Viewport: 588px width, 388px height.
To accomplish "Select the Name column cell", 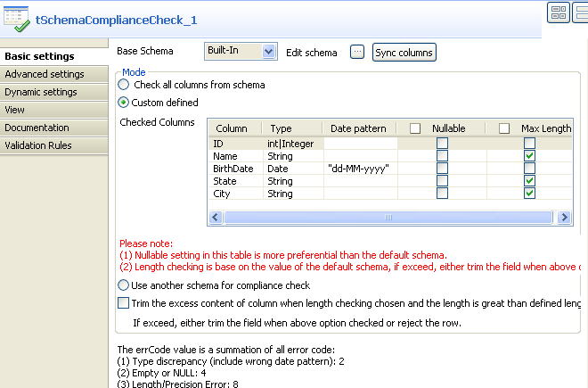I will pos(236,156).
